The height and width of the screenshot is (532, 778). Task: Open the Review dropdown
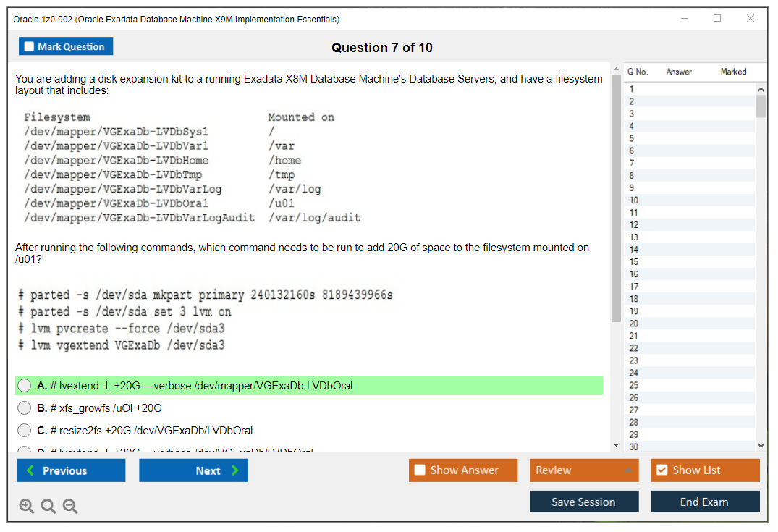(x=584, y=470)
